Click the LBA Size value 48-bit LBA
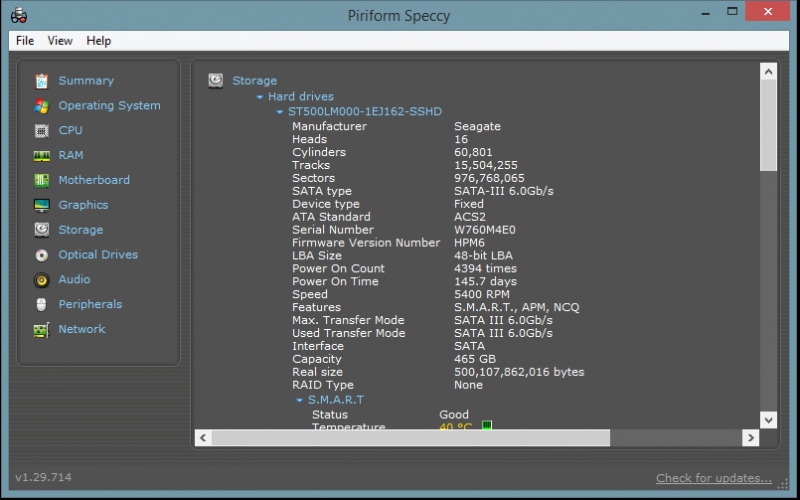The image size is (800, 500). 483,256
